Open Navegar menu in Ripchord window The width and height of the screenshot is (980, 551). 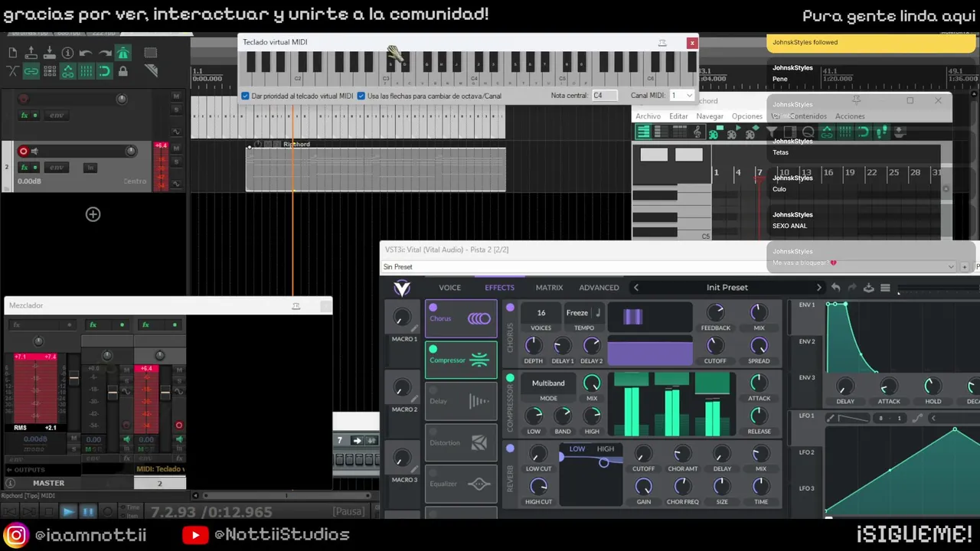point(710,116)
